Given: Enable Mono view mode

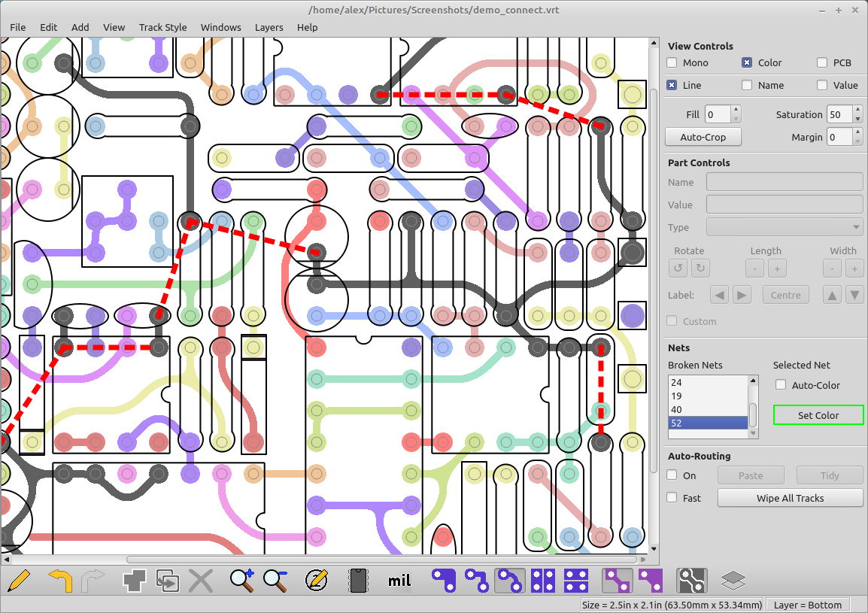Looking at the screenshot, I should [x=671, y=62].
